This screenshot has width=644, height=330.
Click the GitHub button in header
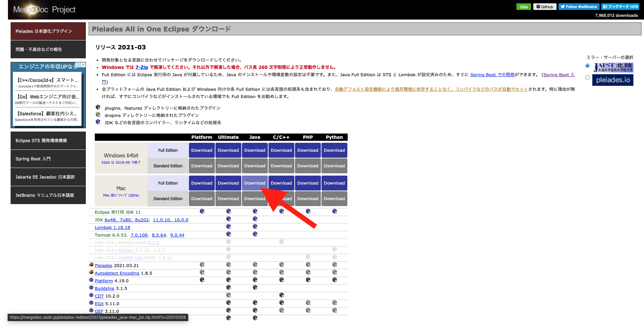pyautogui.click(x=545, y=7)
